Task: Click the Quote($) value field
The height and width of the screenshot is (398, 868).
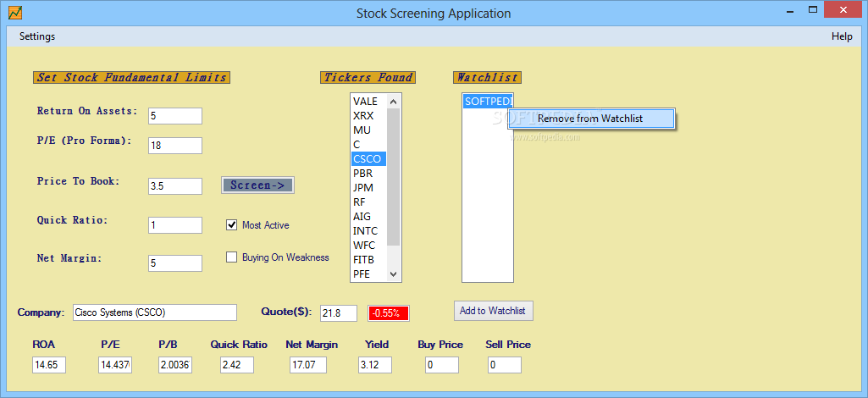Action: point(338,312)
